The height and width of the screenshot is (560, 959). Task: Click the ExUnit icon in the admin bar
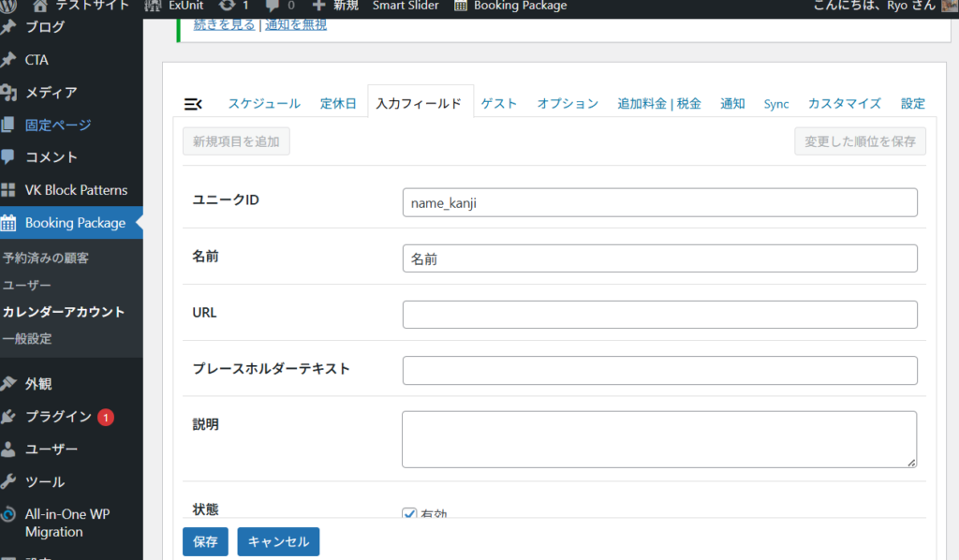(154, 6)
